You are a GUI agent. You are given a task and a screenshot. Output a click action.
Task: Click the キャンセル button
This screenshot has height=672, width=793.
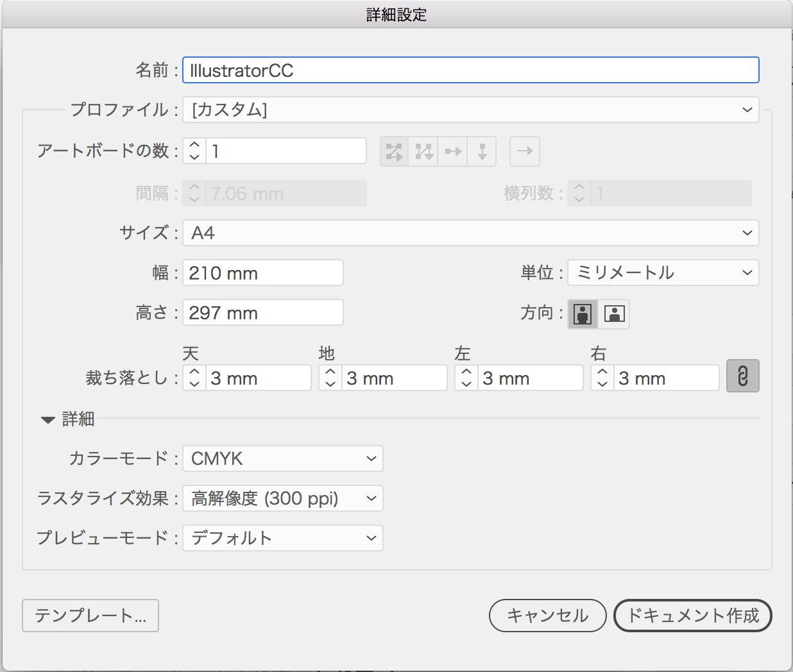tap(548, 616)
